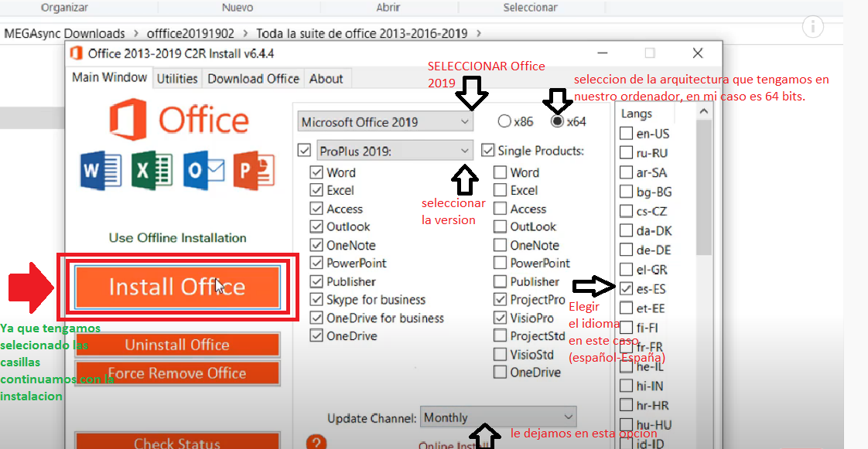Check Access under Single Products
Image resolution: width=868 pixels, height=449 pixels.
click(500, 209)
